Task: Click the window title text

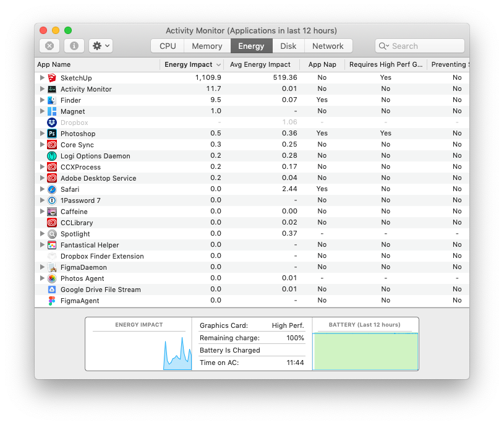Action: click(251, 30)
